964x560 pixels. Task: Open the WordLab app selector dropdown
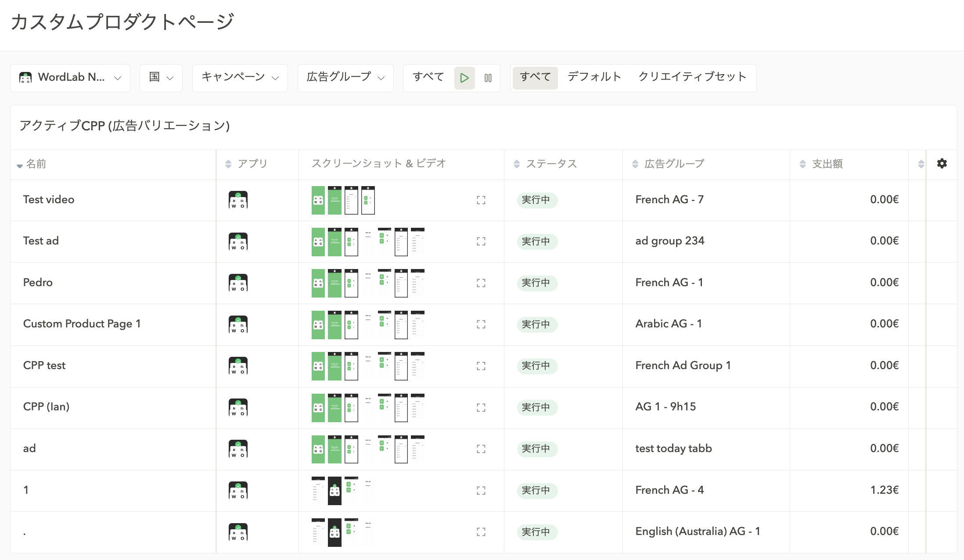coord(70,78)
